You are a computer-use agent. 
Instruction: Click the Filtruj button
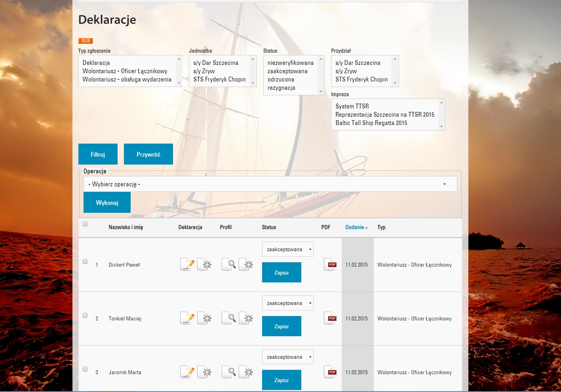(x=98, y=154)
